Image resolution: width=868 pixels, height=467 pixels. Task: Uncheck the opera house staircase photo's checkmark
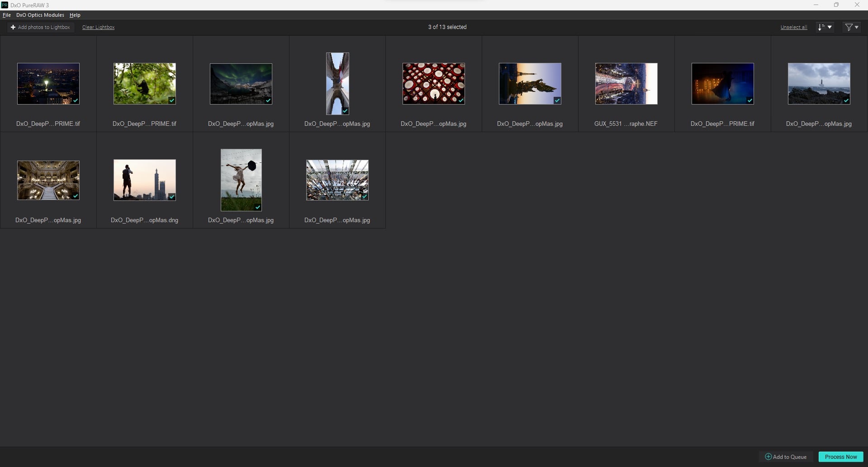pos(76,197)
